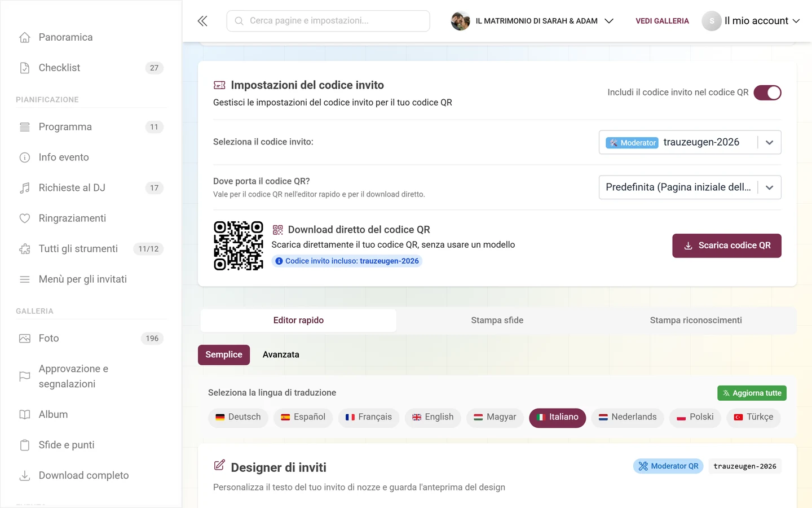812x508 pixels.
Task: Click the account avatar circle
Action: (712, 21)
